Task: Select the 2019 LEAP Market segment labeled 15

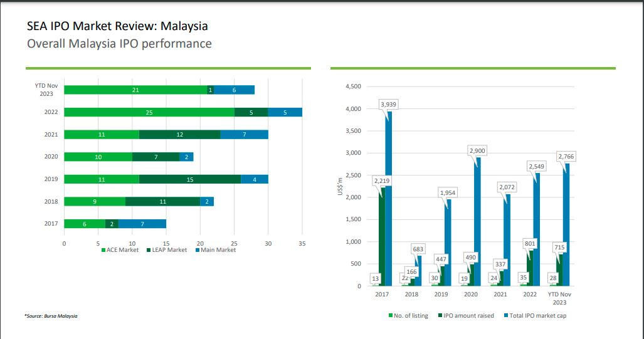Action: pos(190,179)
